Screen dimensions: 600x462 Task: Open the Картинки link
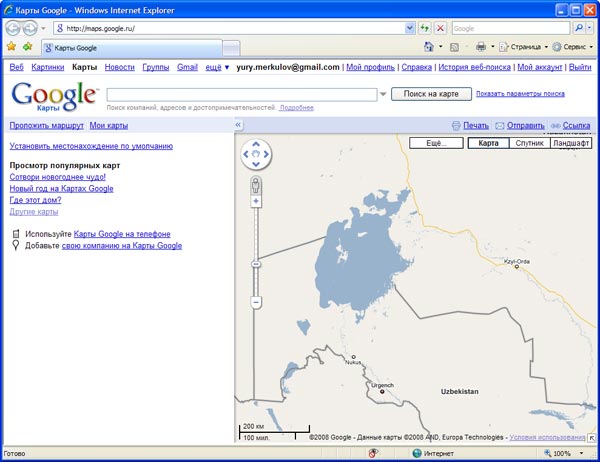(47, 67)
